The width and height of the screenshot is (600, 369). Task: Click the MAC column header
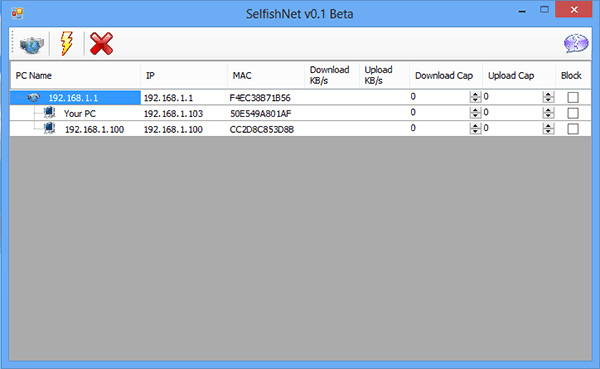tap(266, 75)
